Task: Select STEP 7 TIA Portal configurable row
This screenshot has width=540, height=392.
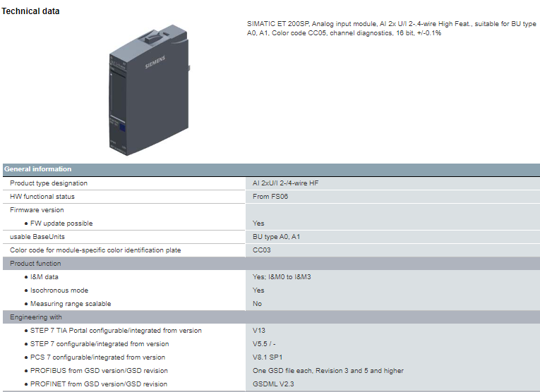Action: [116, 331]
